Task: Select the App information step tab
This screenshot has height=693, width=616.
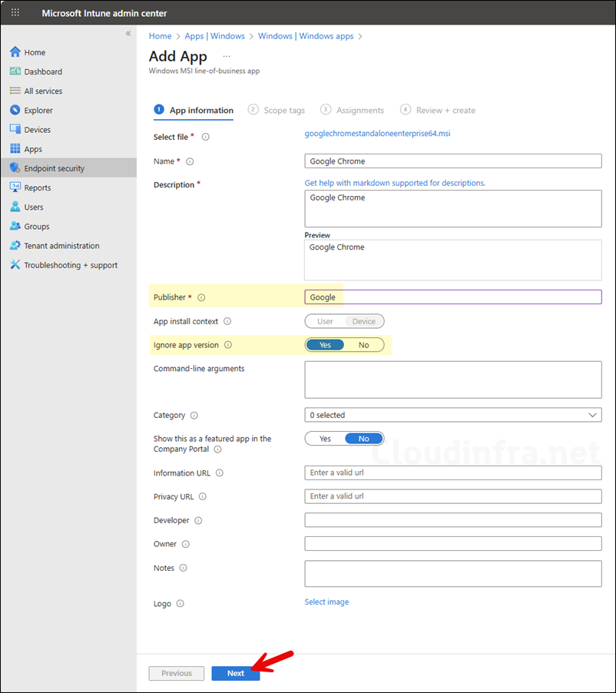Action: (194, 110)
